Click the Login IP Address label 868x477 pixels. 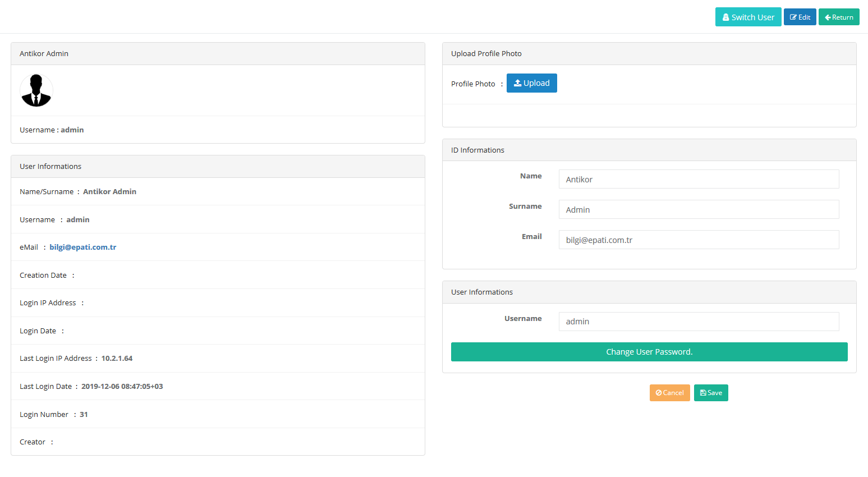coord(48,303)
